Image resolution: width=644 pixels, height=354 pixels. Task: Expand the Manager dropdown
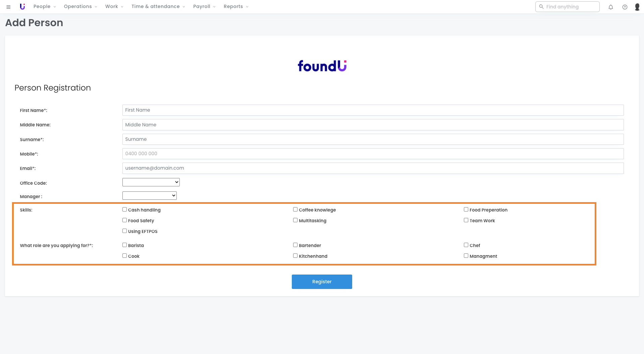(x=149, y=195)
